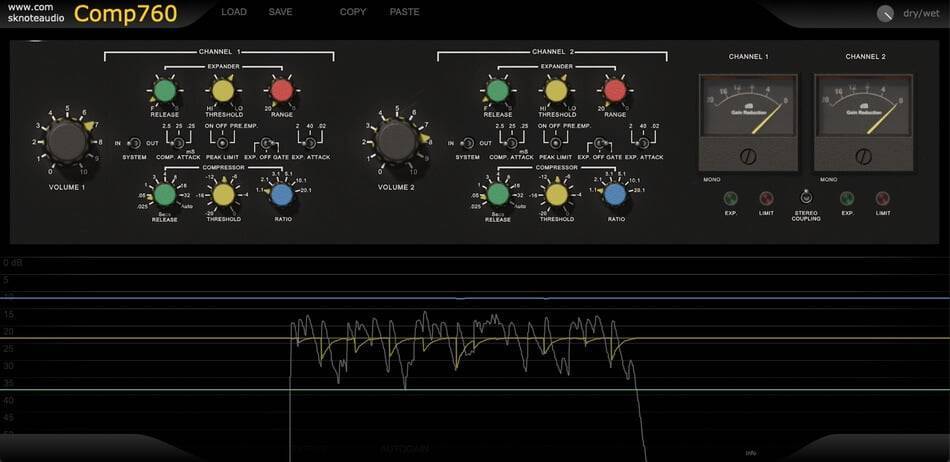Click Channel 2 green compressor Release knob
950x462 pixels.
tap(498, 194)
